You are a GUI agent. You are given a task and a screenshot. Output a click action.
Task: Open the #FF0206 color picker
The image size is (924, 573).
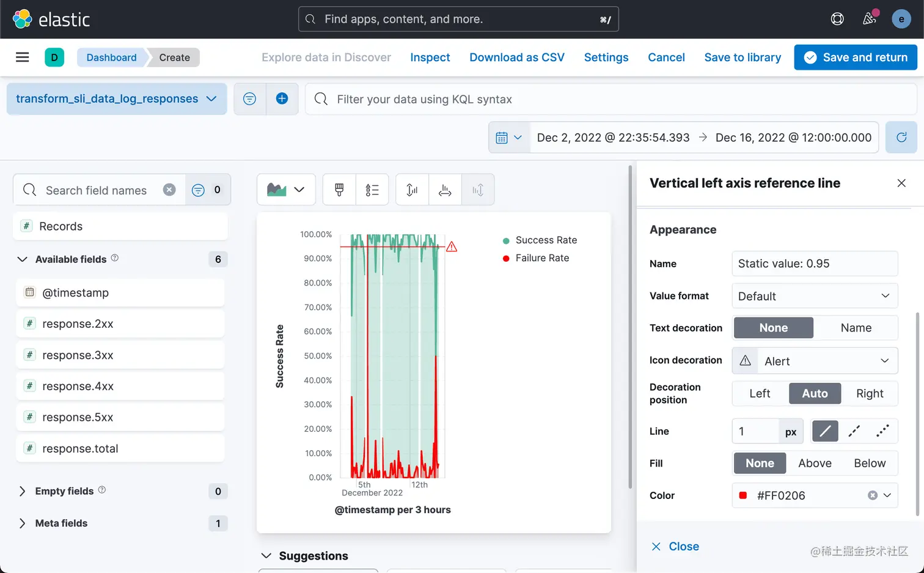[x=815, y=495]
